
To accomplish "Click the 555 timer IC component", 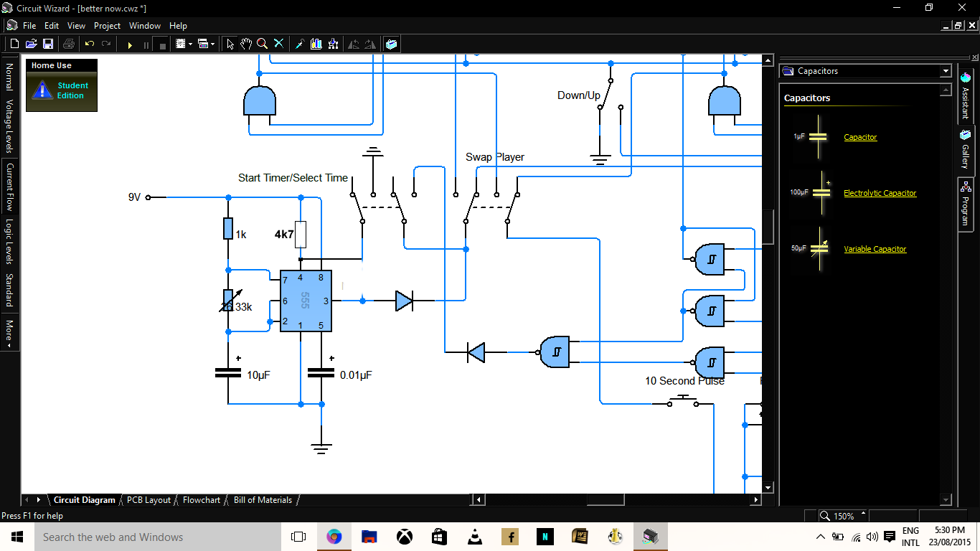I will pyautogui.click(x=306, y=301).
